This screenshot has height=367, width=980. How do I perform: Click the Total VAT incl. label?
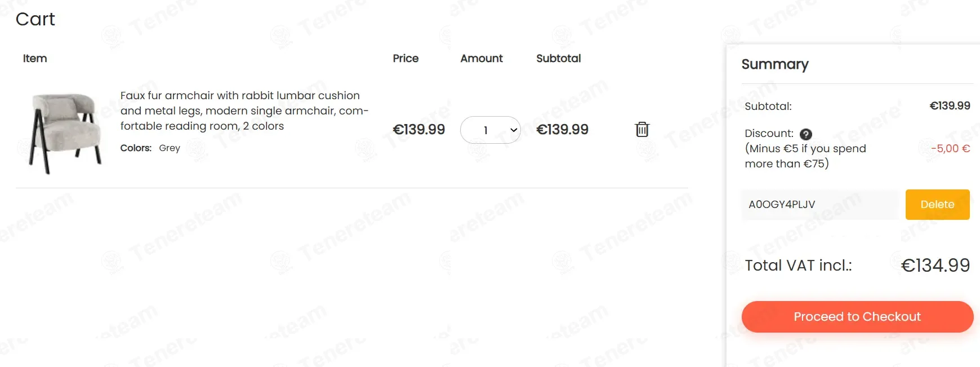pos(798,265)
